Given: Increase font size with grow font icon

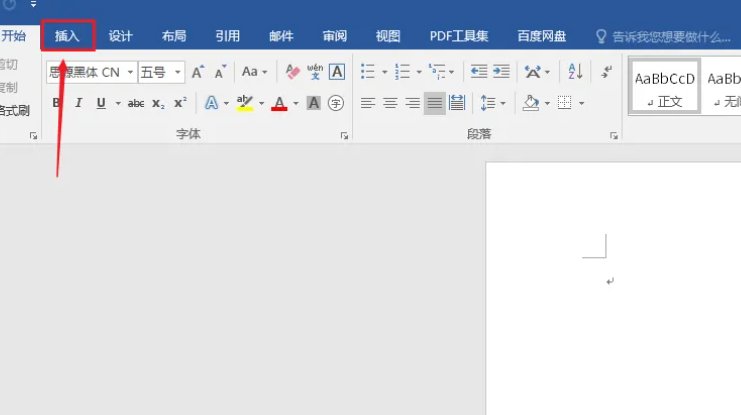Looking at the screenshot, I should pos(198,72).
